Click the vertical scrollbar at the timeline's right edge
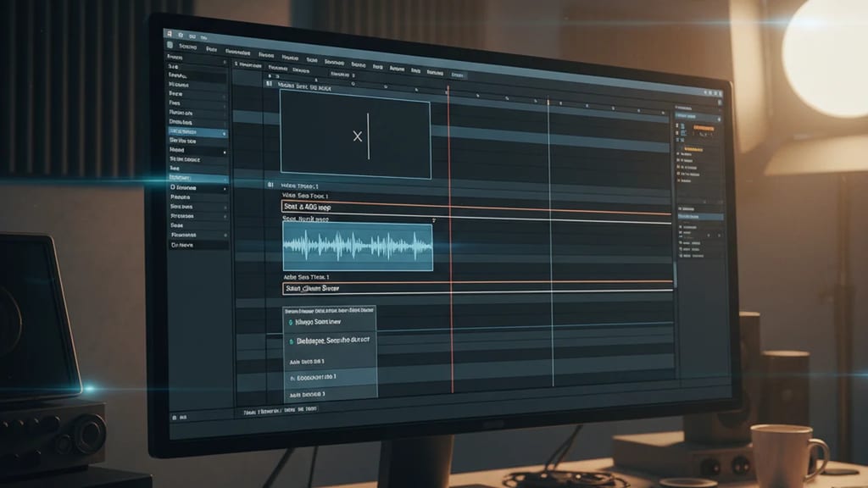Screen dimensions: 868x488 pyautogui.click(x=674, y=274)
